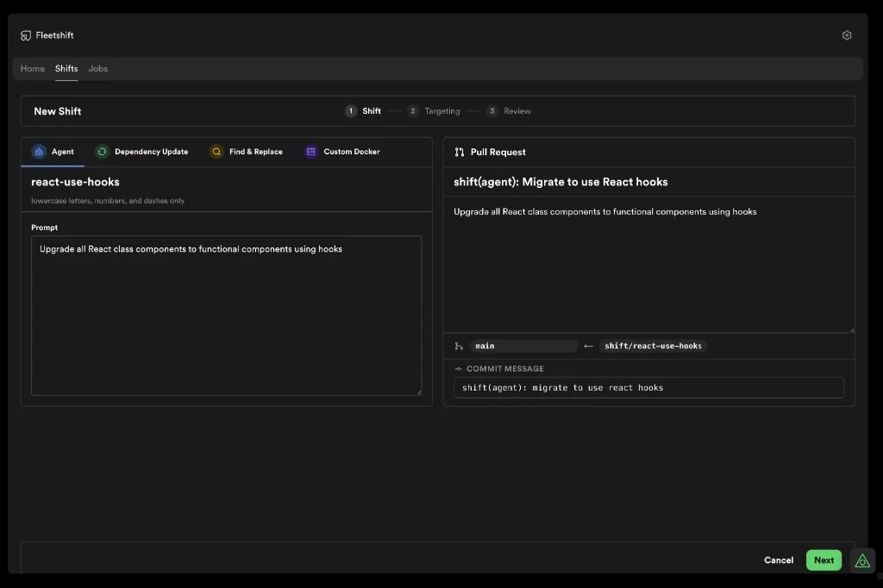The image size is (883, 588).
Task: Open the Jobs tab
Action: pyautogui.click(x=98, y=69)
